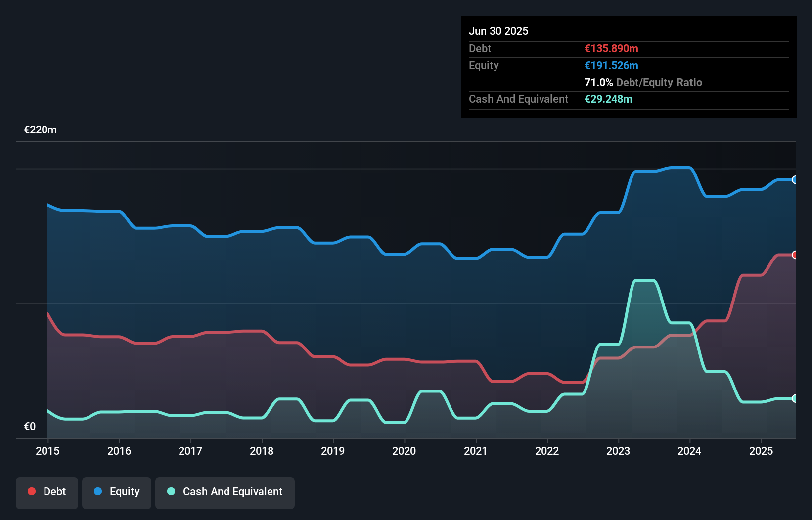Select the white Equity endpoint marker on chart
This screenshot has width=812, height=520.
[x=795, y=180]
